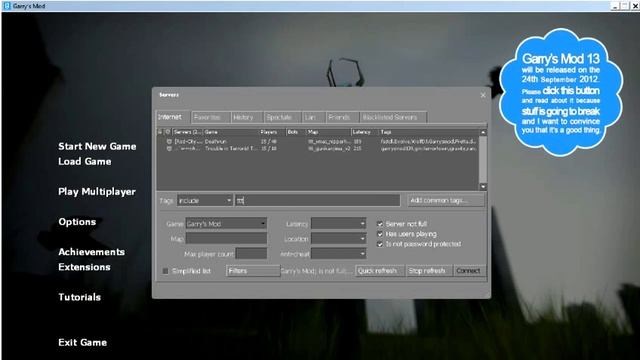Sort by the VAC shield column icon

[168, 132]
